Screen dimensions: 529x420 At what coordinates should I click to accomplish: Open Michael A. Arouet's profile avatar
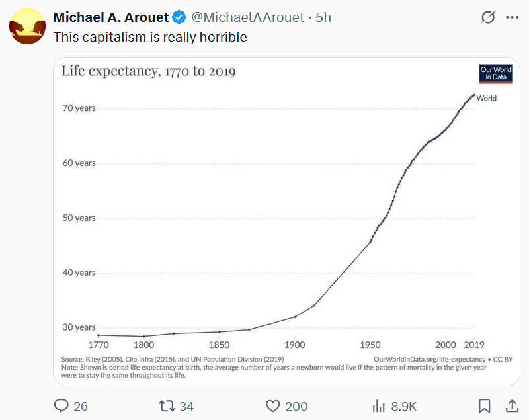27,26
